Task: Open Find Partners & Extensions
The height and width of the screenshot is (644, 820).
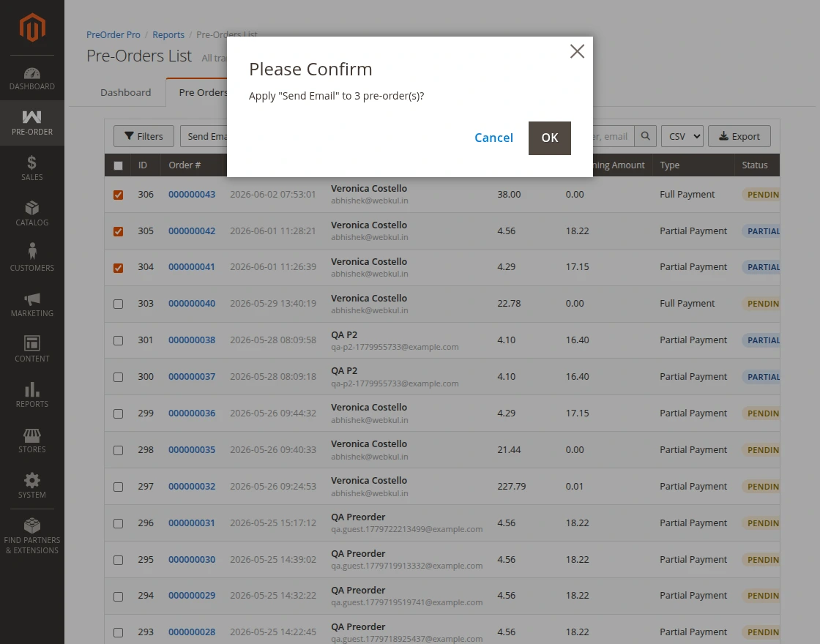Action: (32, 536)
